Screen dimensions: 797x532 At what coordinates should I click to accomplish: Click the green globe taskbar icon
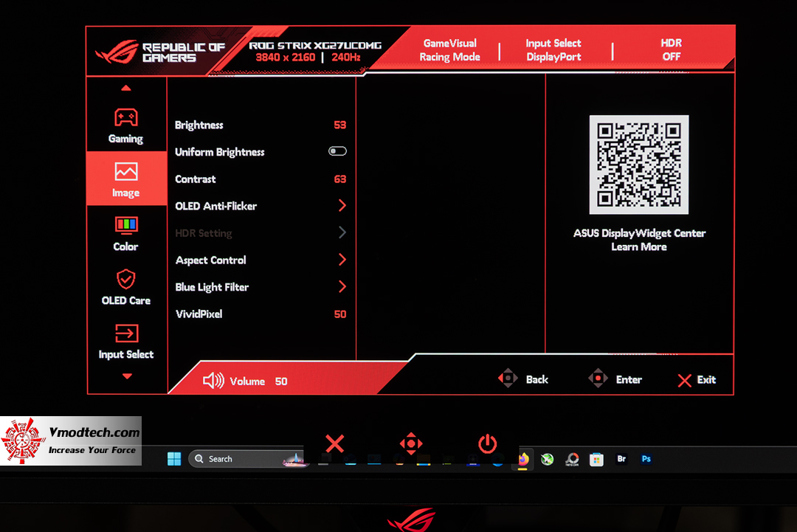tap(547, 460)
